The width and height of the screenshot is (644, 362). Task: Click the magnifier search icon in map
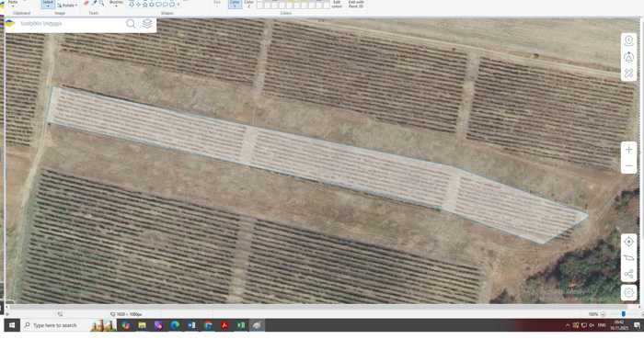(x=131, y=24)
